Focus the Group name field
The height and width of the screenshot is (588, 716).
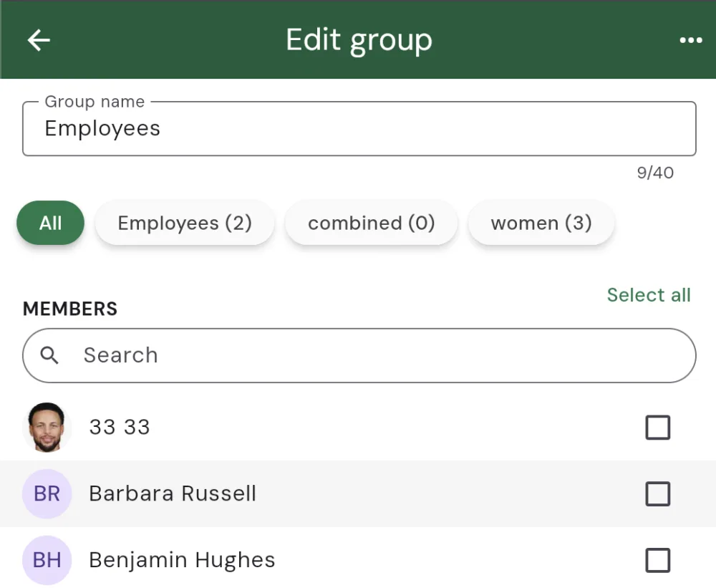(359, 128)
